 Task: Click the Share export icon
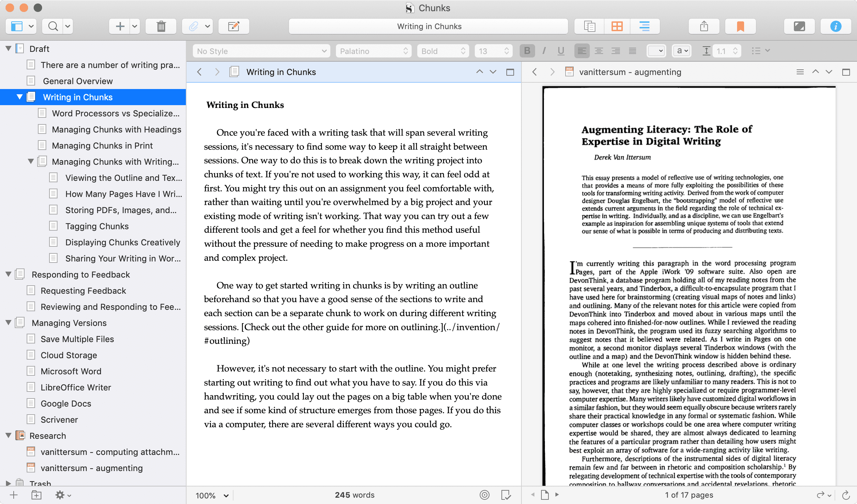point(704,26)
